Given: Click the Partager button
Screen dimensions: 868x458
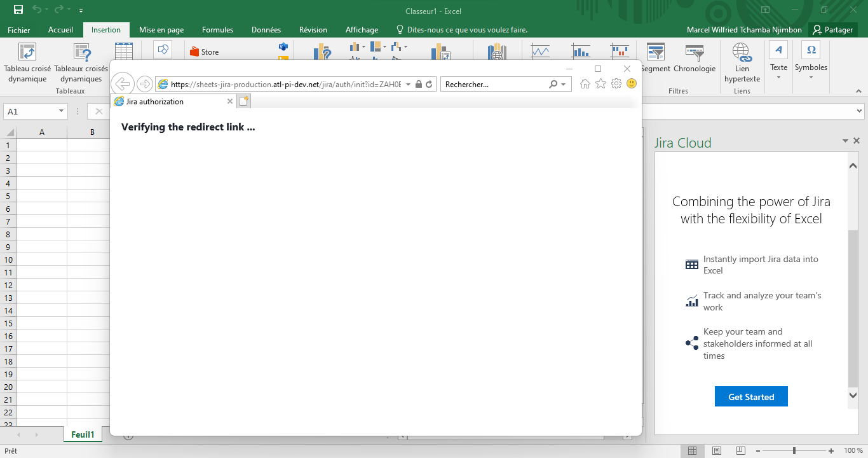Looking at the screenshot, I should click(833, 29).
